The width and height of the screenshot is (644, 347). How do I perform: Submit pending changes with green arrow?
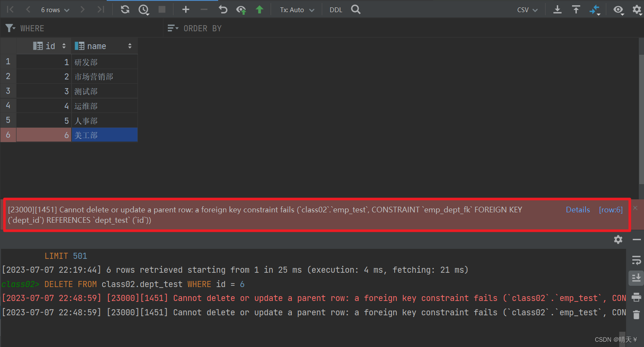(259, 9)
